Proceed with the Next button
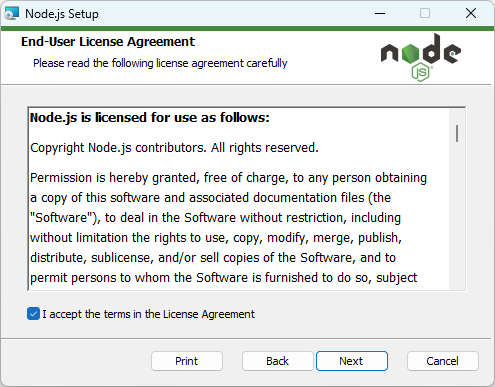Viewport: 495px width, 387px height. pos(352,361)
